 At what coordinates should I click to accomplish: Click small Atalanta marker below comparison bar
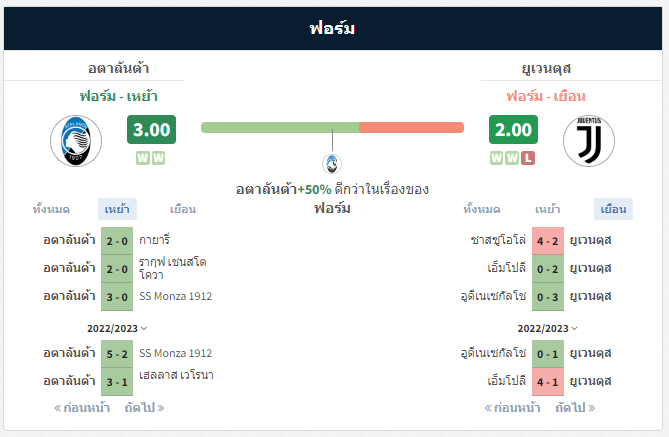332,164
